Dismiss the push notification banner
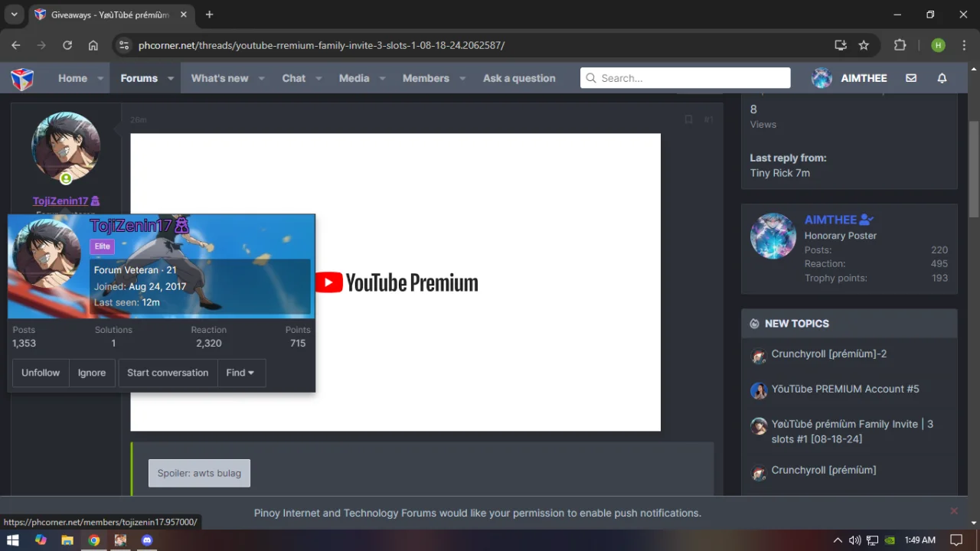The width and height of the screenshot is (980, 551). 954,511
